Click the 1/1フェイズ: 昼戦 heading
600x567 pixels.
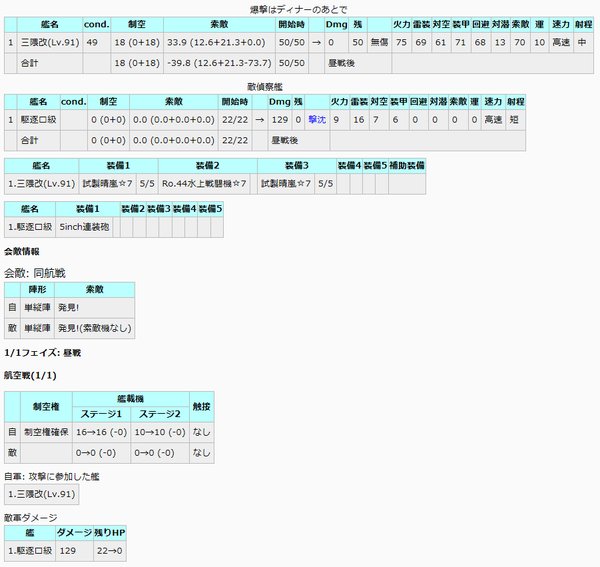coord(42,353)
